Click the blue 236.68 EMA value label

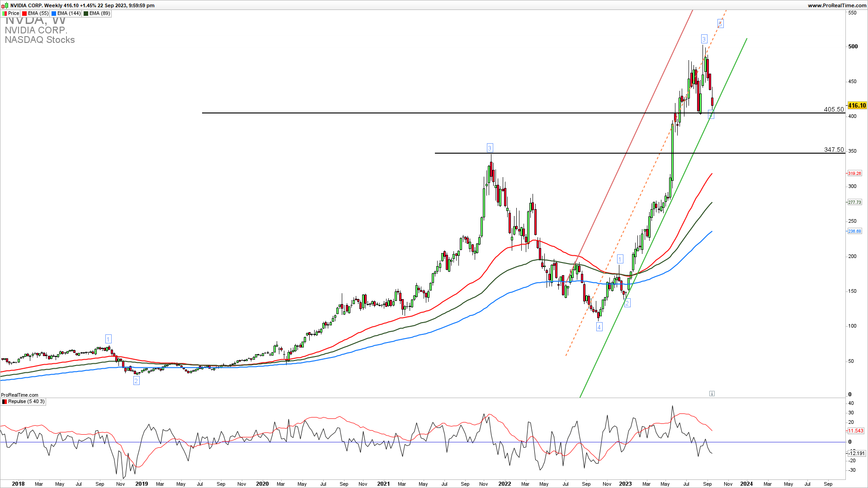click(x=854, y=231)
